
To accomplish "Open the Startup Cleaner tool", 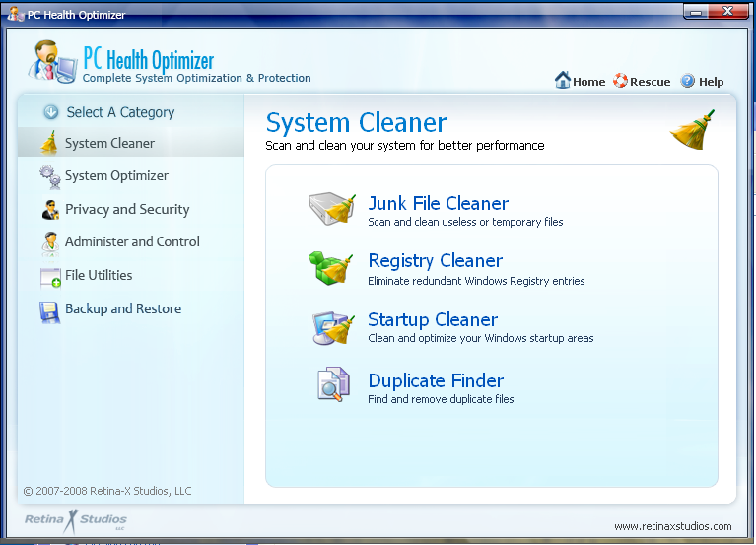I will [x=433, y=319].
